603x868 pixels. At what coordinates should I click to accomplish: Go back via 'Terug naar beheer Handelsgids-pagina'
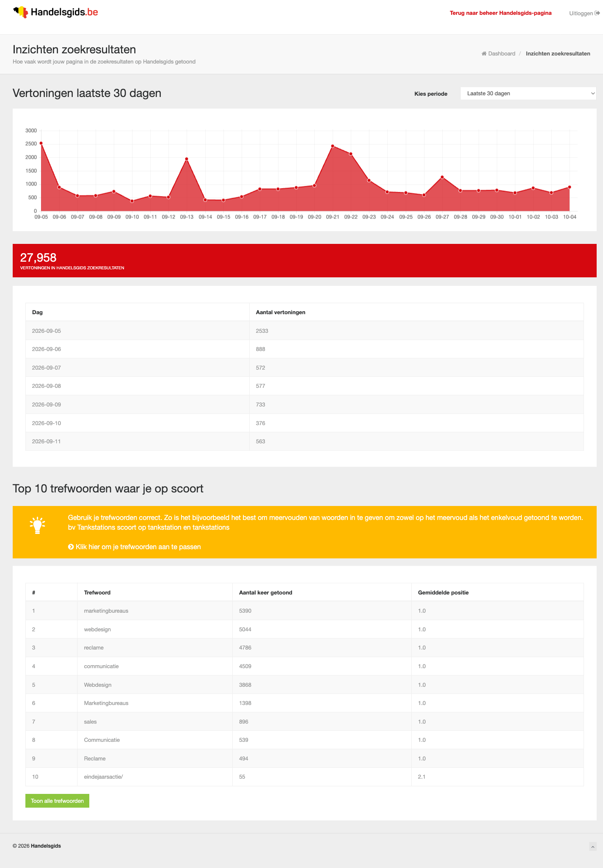[501, 13]
